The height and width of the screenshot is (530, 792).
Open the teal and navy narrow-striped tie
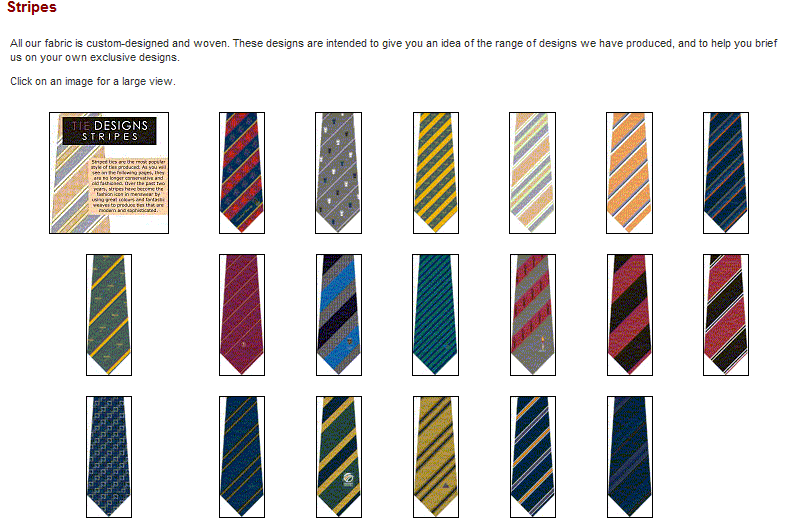(x=435, y=315)
